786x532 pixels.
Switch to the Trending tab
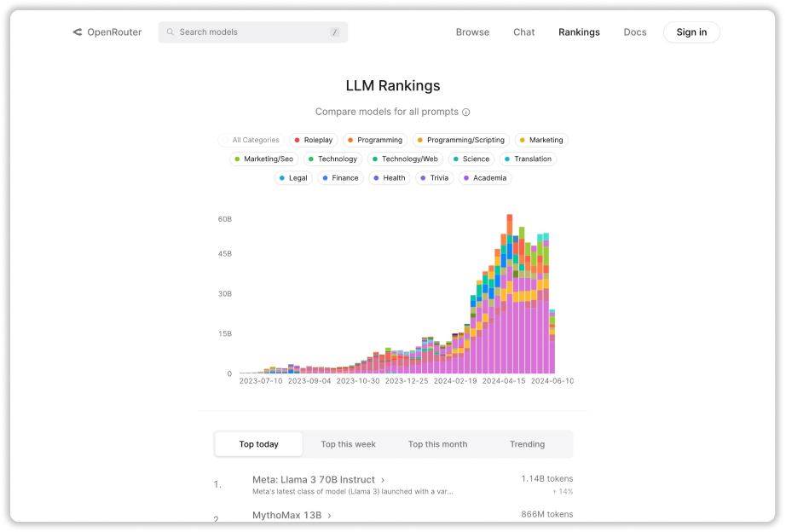point(528,444)
